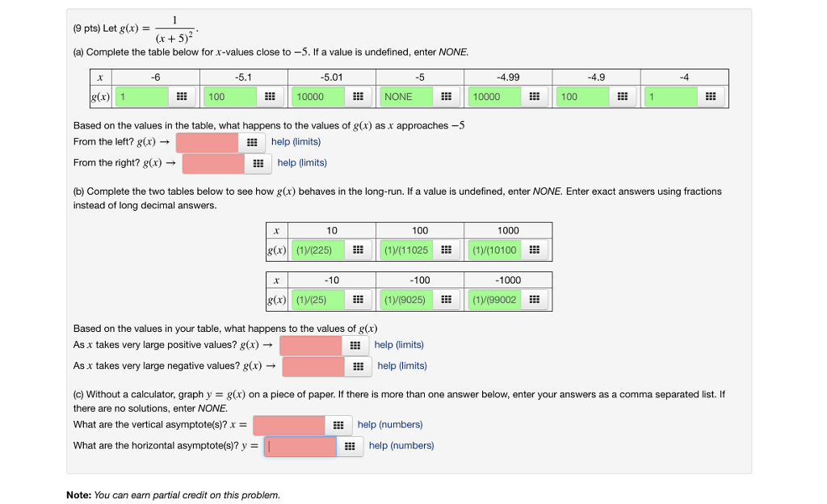Focus the large positive values answer field
The width and height of the screenshot is (827, 504).
pos(311,346)
